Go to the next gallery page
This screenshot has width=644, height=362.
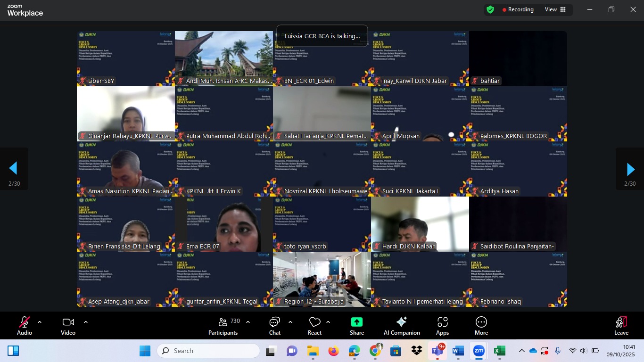pos(630,169)
